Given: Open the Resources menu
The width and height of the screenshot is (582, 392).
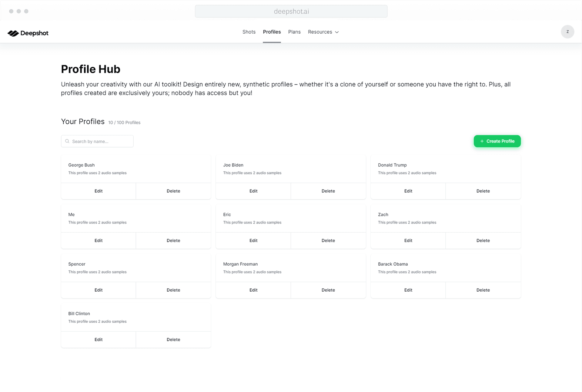Looking at the screenshot, I should 320,32.
